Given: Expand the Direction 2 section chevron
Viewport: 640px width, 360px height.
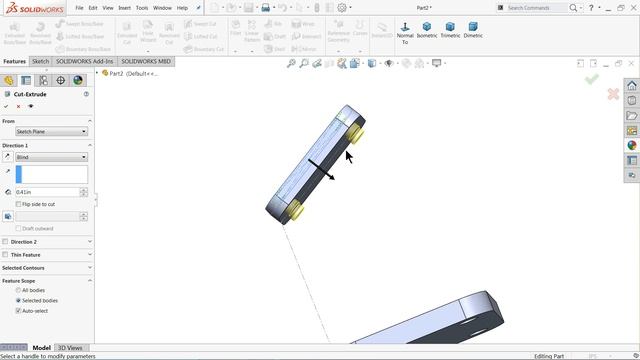Looking at the screenshot, I should 89,242.
